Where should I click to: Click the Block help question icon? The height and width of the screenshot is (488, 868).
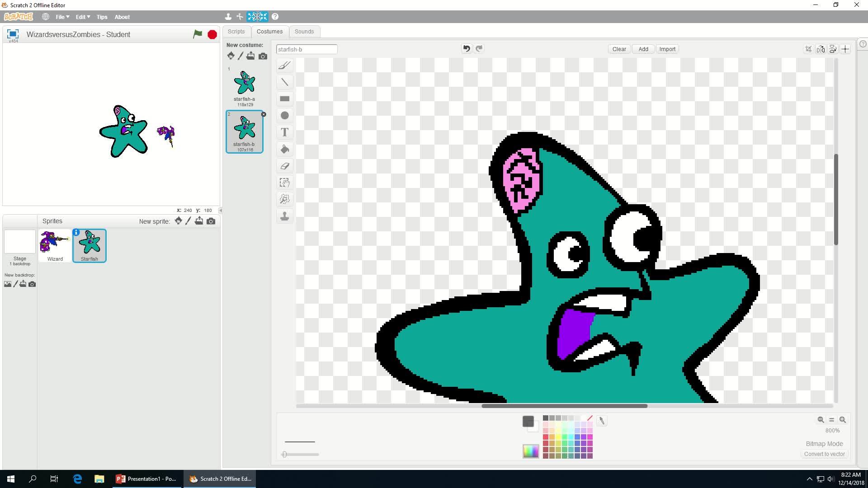click(275, 17)
